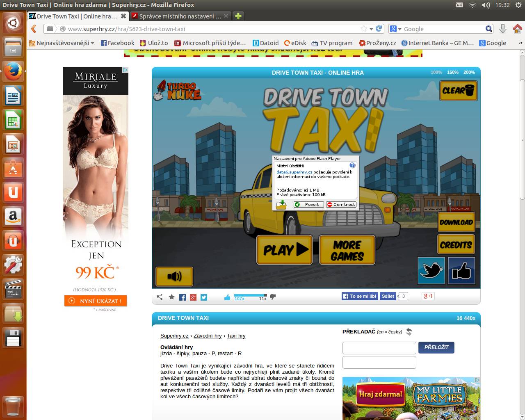Viewport: 525px width, 420px height.
Task: Mute the game sound speaker button
Action: coord(174,276)
